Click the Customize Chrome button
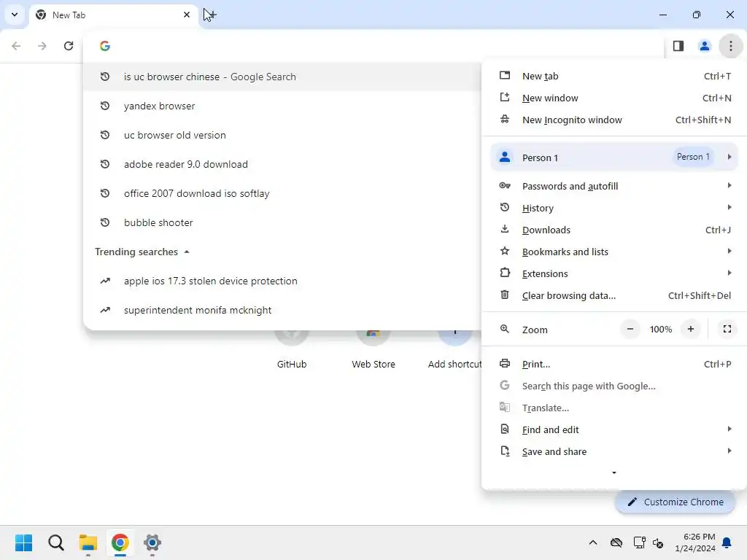Image resolution: width=747 pixels, height=560 pixels. 675,502
